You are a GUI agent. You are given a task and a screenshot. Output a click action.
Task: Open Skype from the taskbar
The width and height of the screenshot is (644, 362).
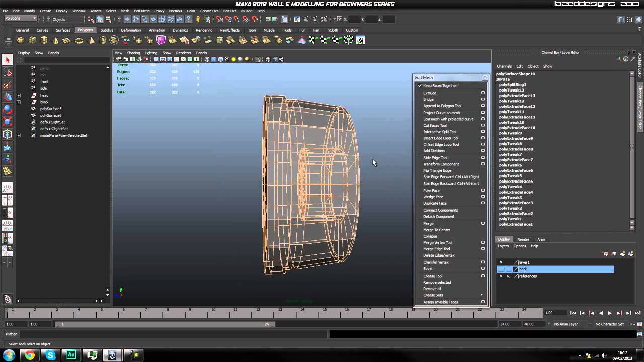[x=50, y=355]
